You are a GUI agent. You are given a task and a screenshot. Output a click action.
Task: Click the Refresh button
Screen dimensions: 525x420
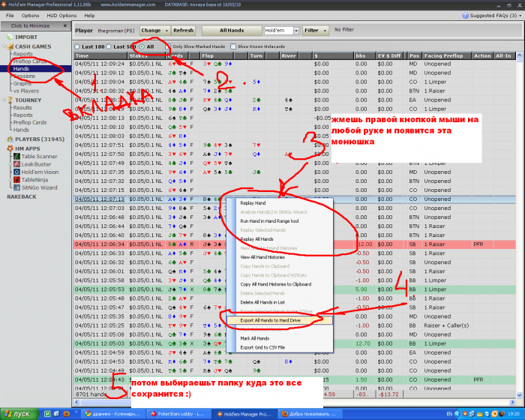pyautogui.click(x=184, y=31)
